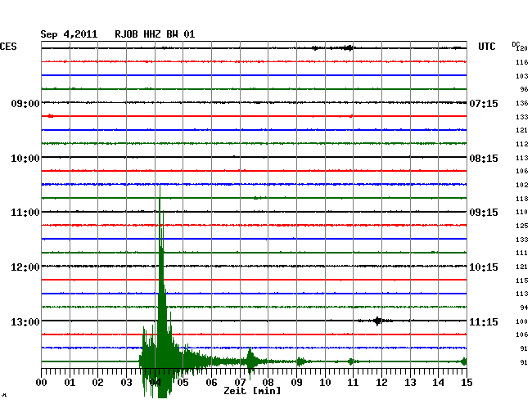
Task: Click DC offset value '118'
Action: pyautogui.click(x=522, y=199)
